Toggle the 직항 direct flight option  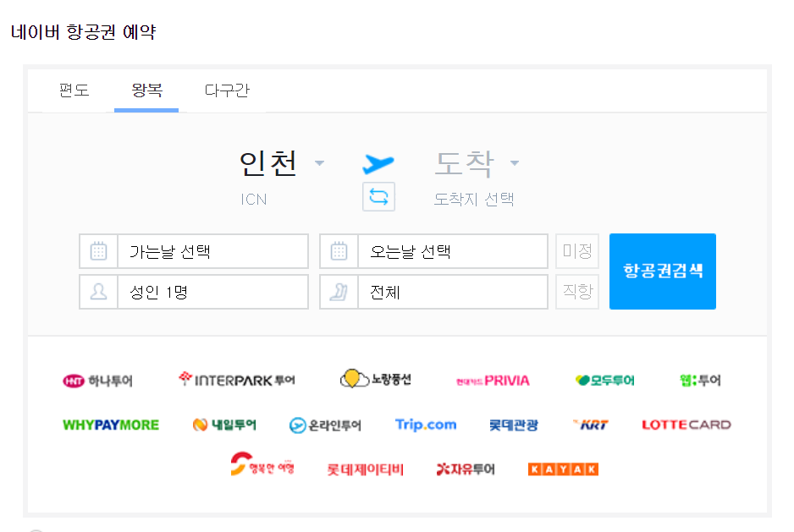click(577, 292)
